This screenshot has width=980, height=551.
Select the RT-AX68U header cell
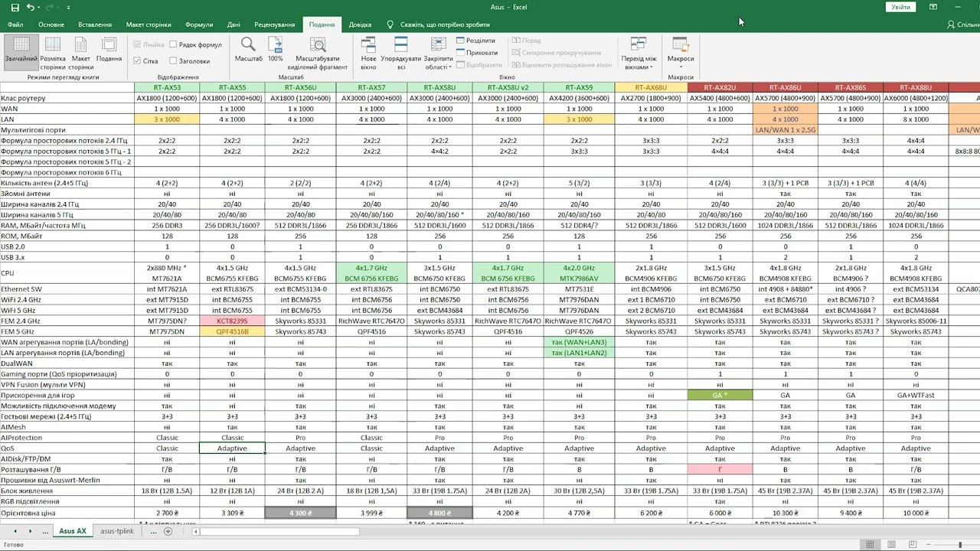[x=651, y=87]
